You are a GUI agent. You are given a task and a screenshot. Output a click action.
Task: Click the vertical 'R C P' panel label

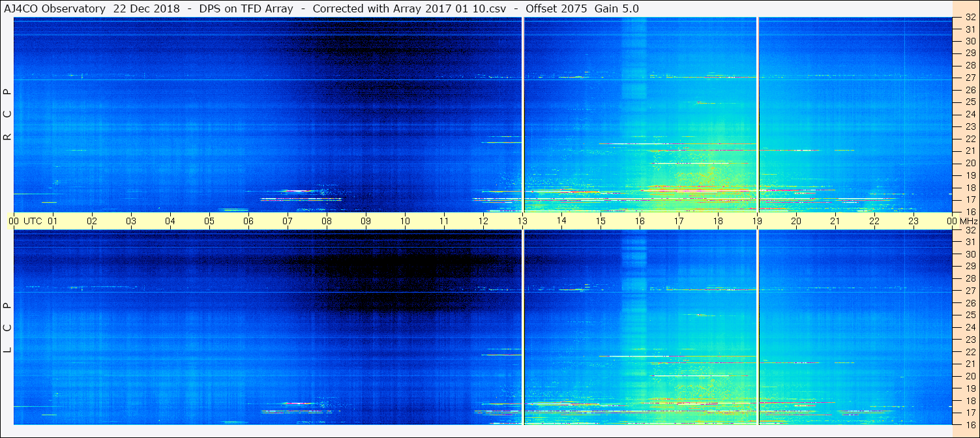pos(8,114)
